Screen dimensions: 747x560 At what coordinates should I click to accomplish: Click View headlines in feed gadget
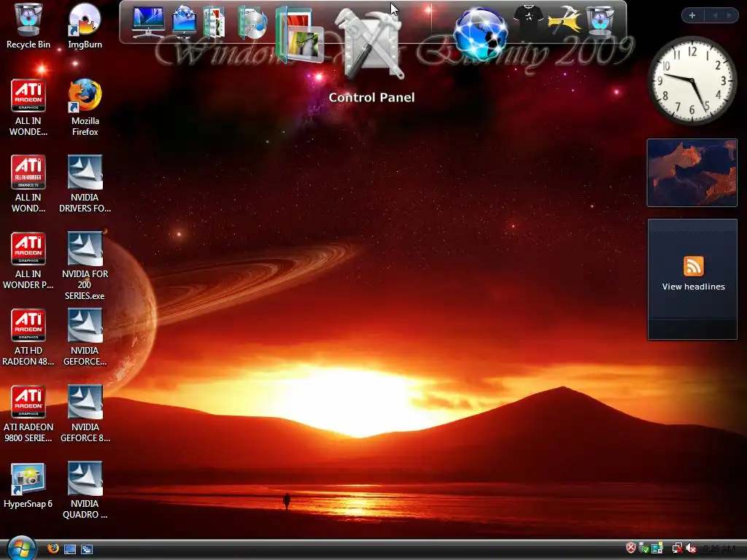click(x=693, y=287)
